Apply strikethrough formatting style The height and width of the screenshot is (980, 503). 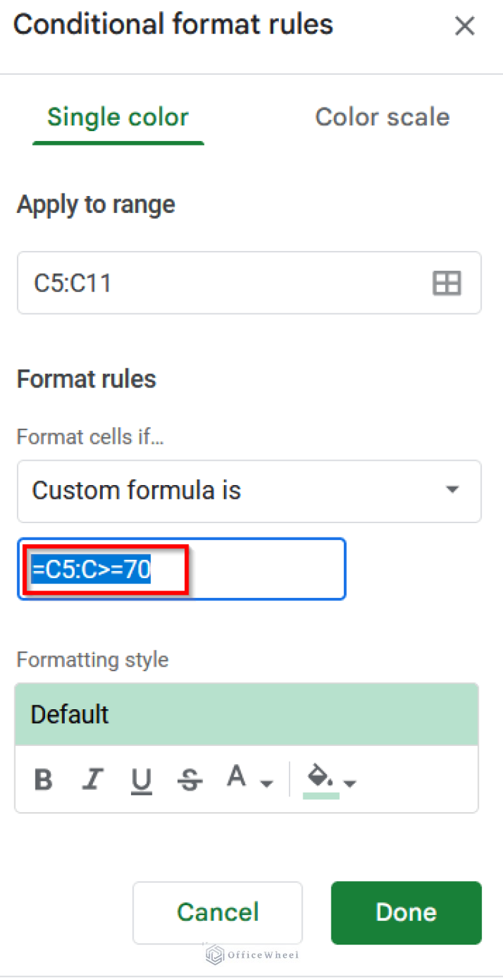click(x=190, y=779)
